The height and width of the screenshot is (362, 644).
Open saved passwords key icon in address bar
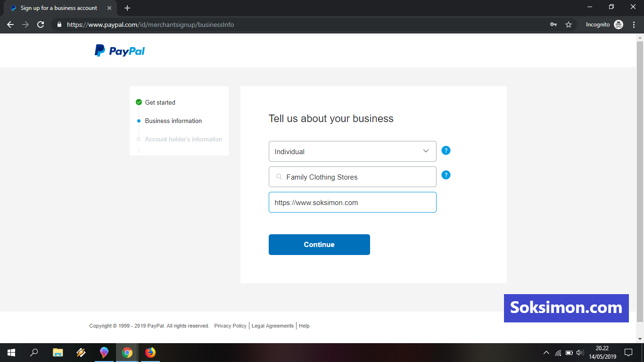tap(553, 25)
